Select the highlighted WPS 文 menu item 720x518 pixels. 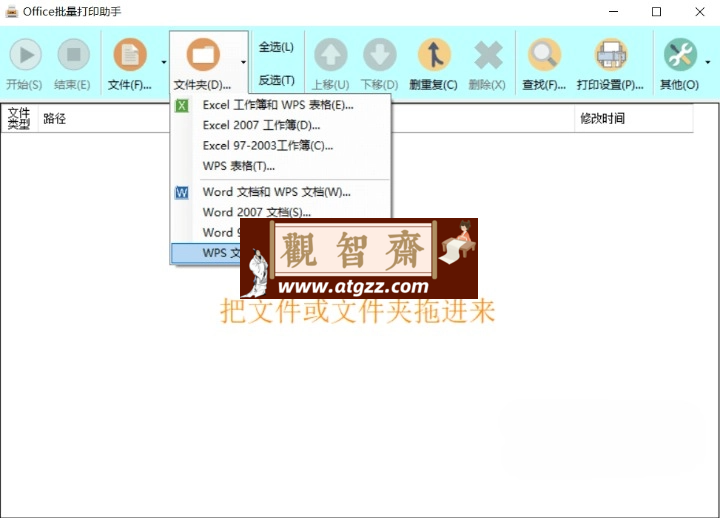(206, 253)
